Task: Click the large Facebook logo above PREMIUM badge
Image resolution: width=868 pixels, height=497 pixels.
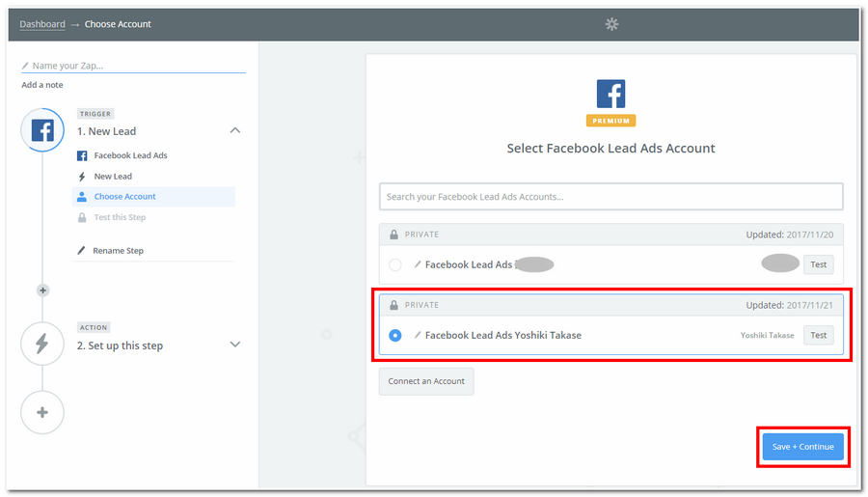Action: click(x=611, y=94)
